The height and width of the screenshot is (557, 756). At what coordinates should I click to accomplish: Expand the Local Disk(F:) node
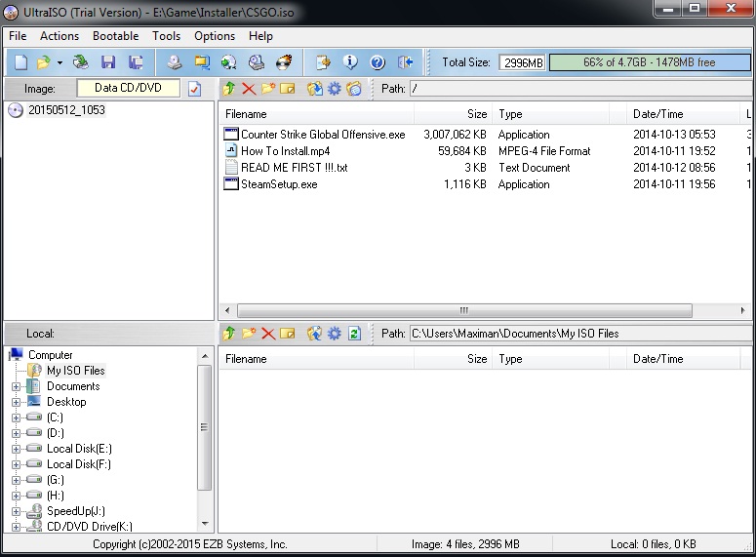16,464
